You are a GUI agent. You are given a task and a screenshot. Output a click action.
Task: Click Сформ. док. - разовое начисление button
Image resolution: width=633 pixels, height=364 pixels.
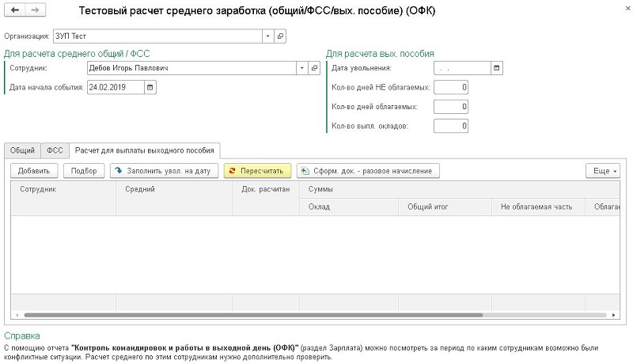[368, 171]
